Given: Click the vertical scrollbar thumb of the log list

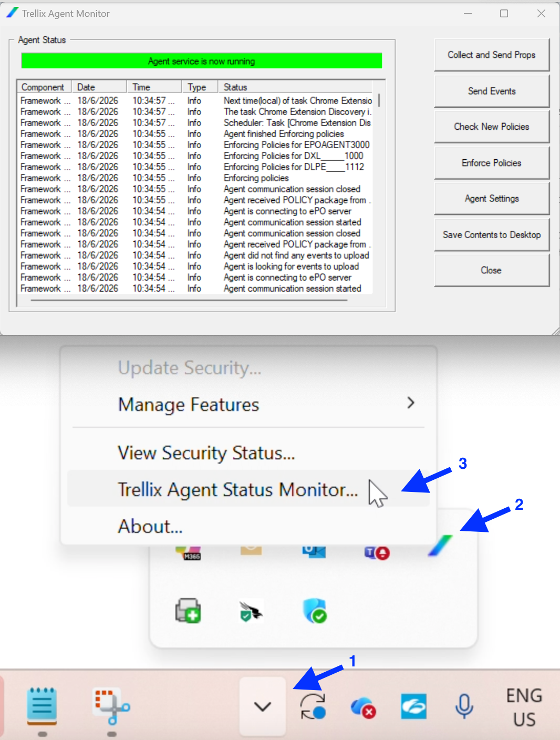Looking at the screenshot, I should pyautogui.click(x=379, y=100).
